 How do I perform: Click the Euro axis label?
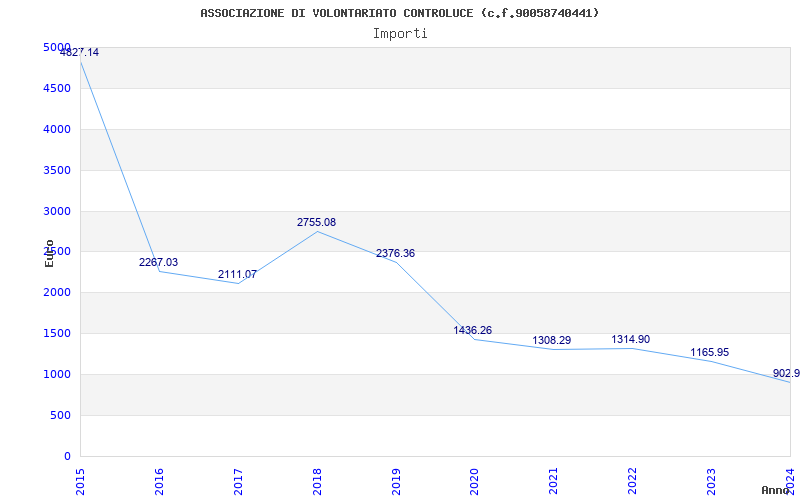point(49,254)
